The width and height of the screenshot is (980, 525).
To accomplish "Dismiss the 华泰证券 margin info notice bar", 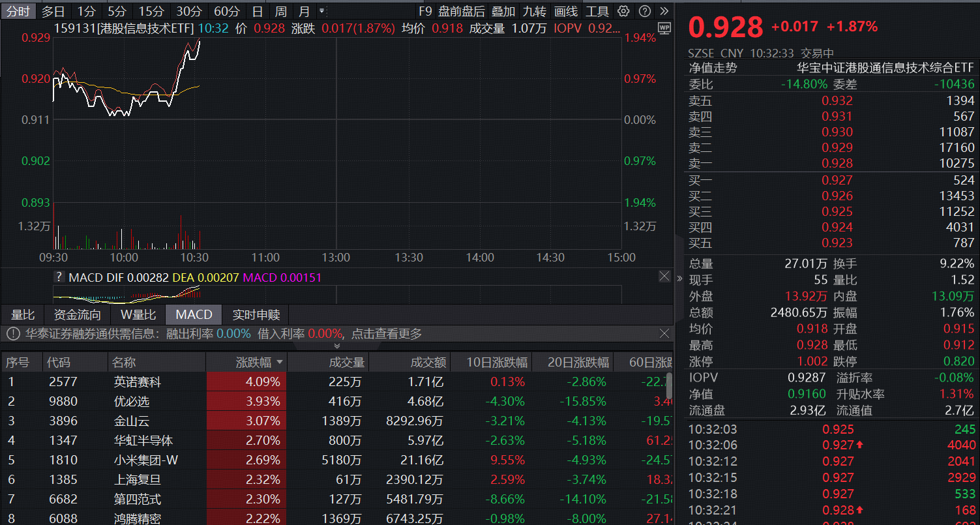I will (x=664, y=334).
